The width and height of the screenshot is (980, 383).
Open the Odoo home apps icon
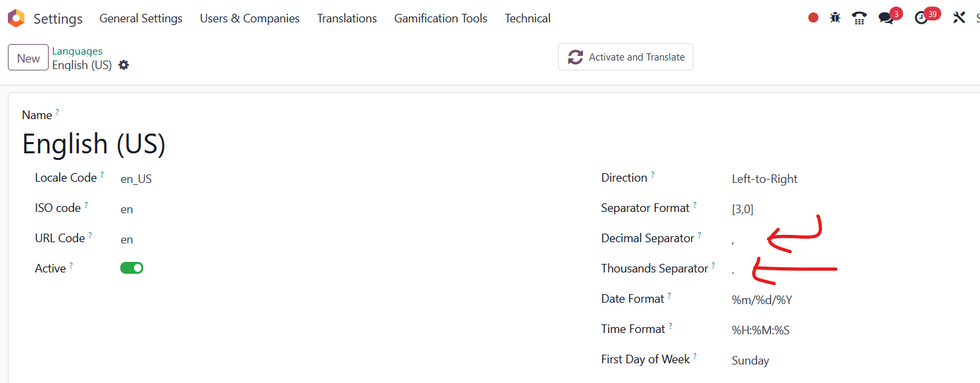[16, 18]
